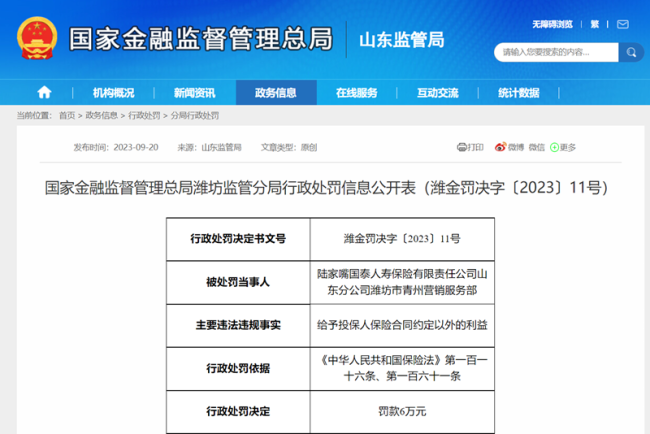
Task: Open the home icon in navigation bar
Action: click(x=44, y=92)
